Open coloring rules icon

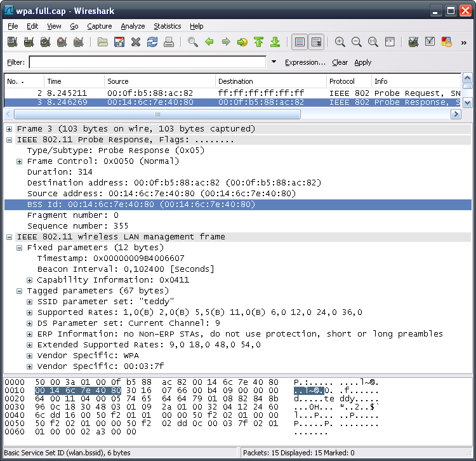(x=447, y=42)
